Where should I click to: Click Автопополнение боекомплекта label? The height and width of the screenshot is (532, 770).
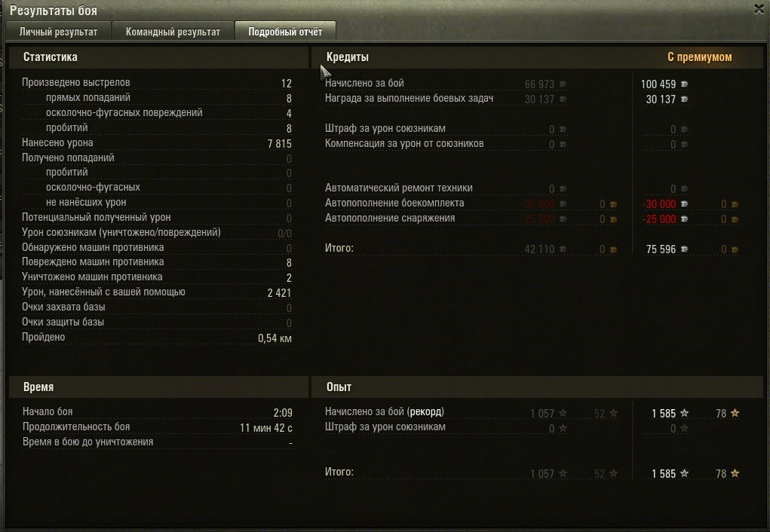click(x=394, y=203)
